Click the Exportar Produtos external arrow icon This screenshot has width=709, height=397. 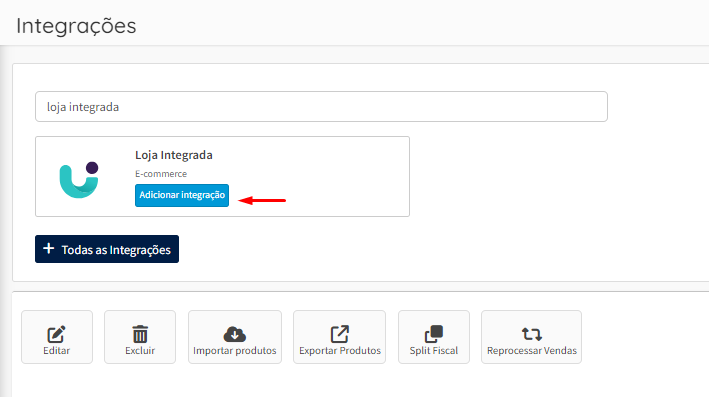(x=340, y=334)
